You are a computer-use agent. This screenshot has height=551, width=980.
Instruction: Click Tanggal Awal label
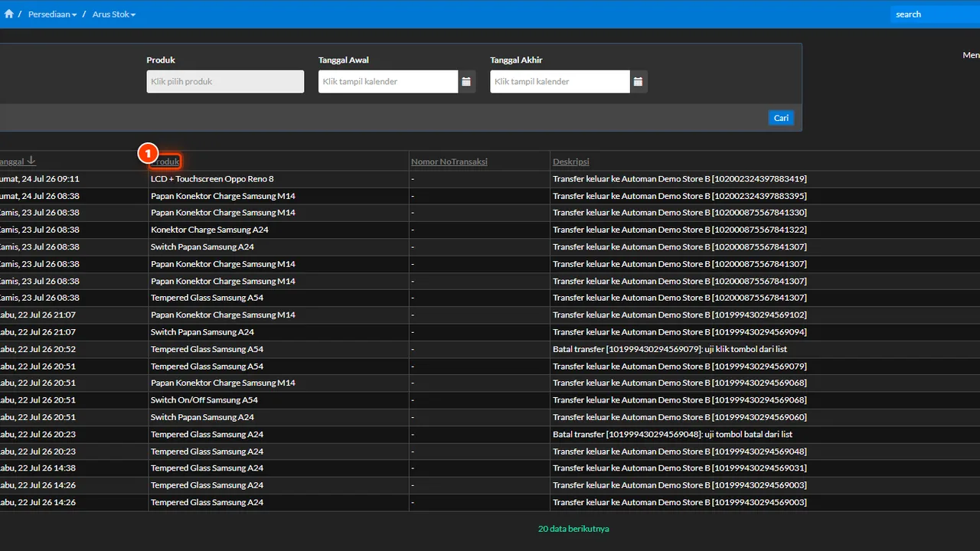pos(344,60)
